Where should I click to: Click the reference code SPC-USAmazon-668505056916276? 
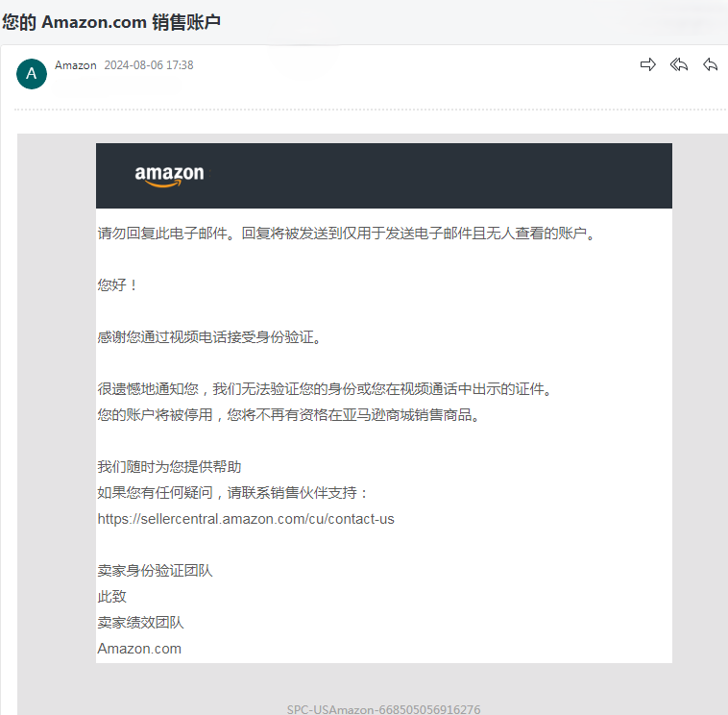click(383, 709)
